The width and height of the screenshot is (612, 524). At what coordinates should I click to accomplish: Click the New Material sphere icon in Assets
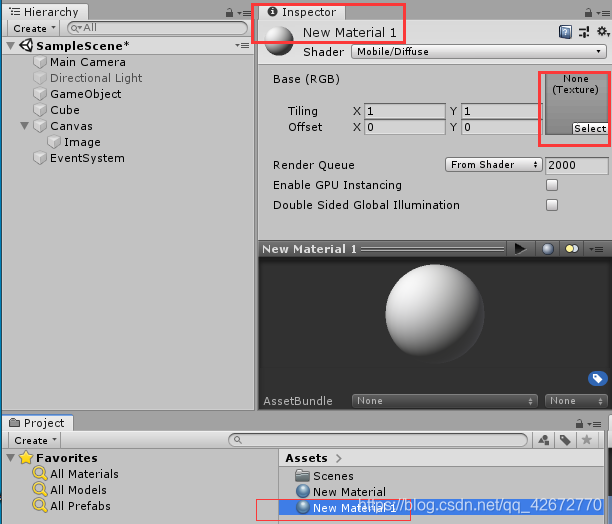pos(303,491)
